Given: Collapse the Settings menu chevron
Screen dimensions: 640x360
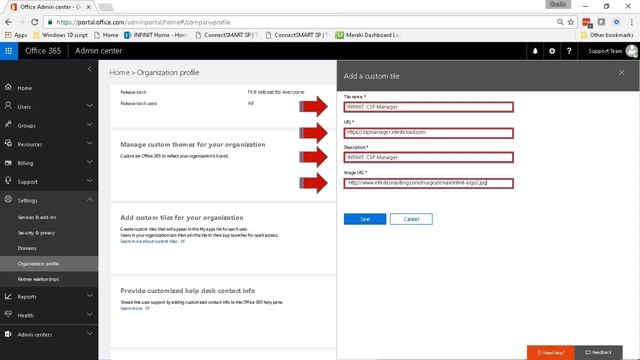Looking at the screenshot, I should [89, 200].
